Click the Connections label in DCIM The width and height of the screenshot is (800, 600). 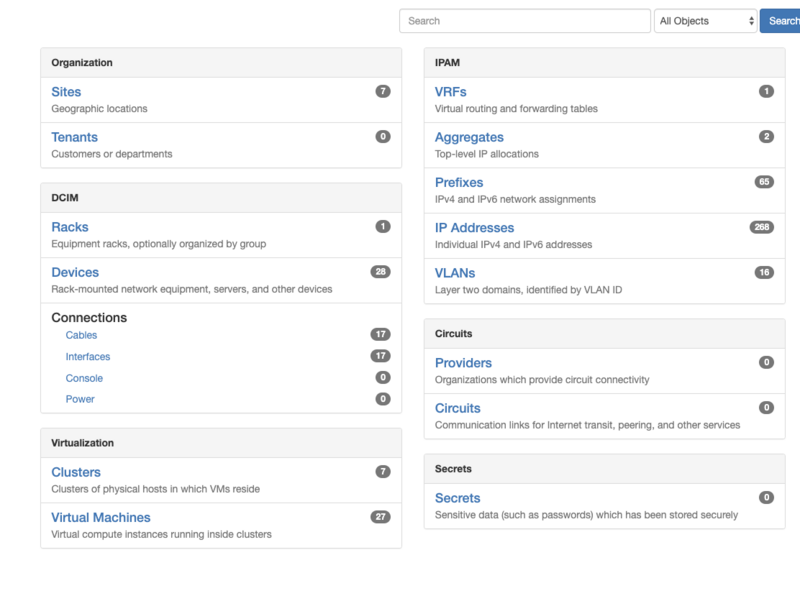(89, 318)
